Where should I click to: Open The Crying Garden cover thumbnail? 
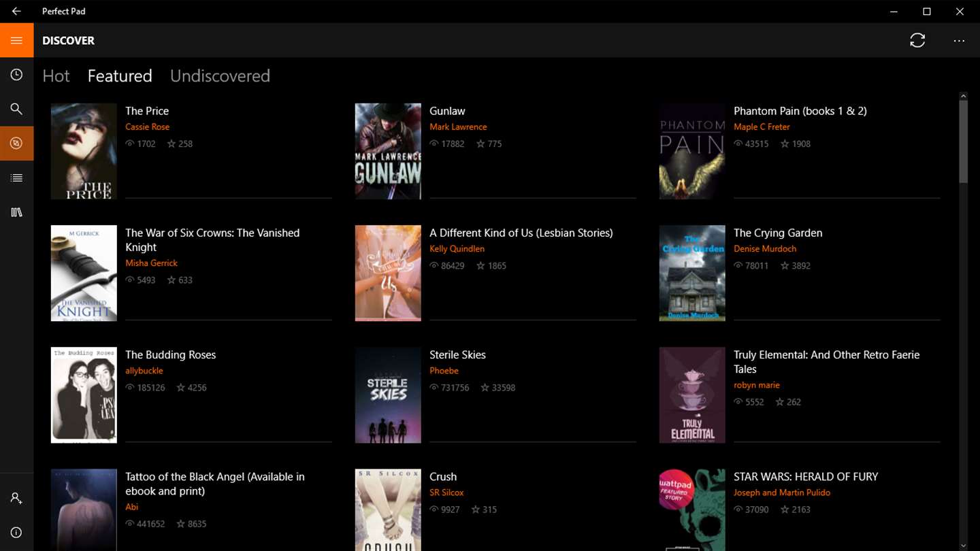[692, 273]
